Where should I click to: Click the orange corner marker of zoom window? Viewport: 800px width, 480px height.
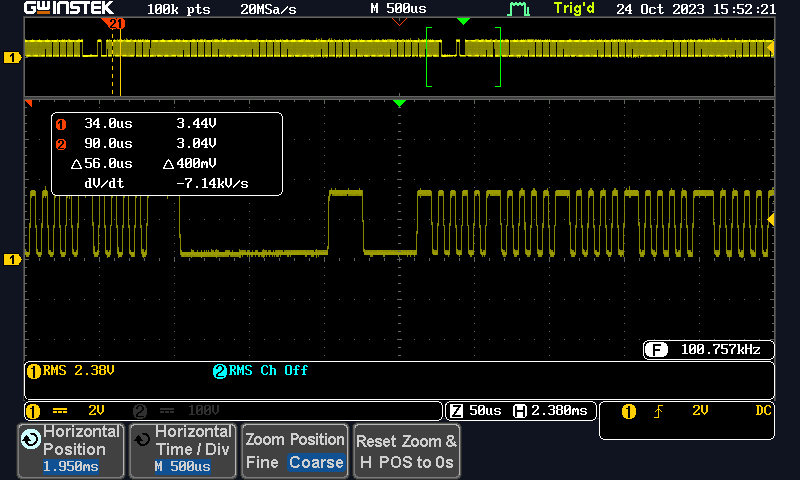[x=29, y=104]
